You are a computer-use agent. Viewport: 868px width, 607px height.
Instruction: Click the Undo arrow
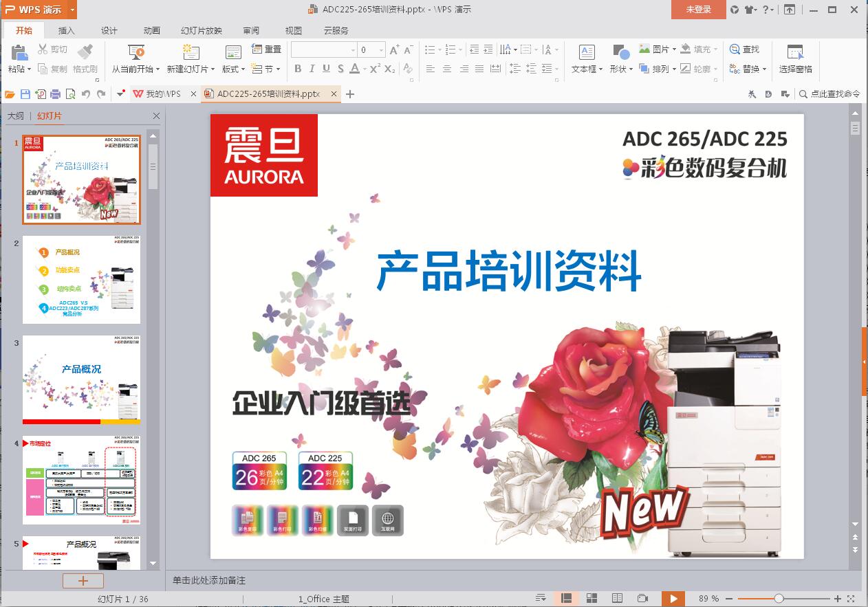point(86,94)
